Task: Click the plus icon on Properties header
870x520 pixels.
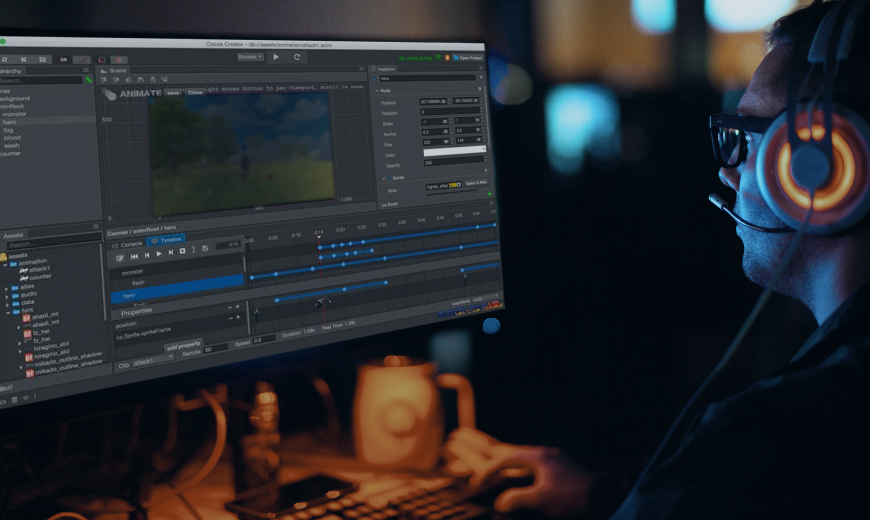Action: coord(238,306)
